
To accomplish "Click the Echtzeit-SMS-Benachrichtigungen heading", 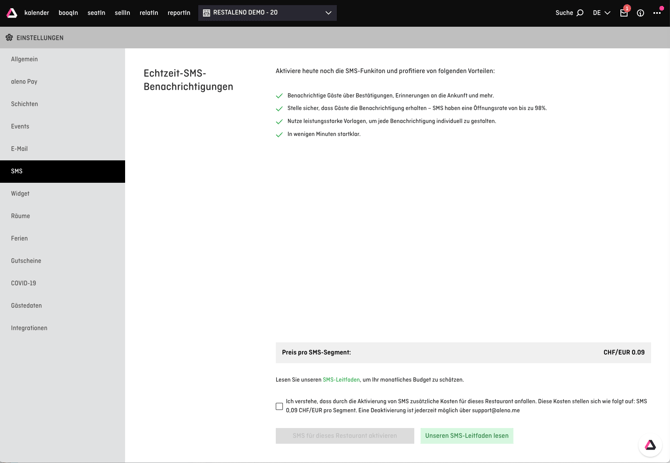I will click(188, 80).
